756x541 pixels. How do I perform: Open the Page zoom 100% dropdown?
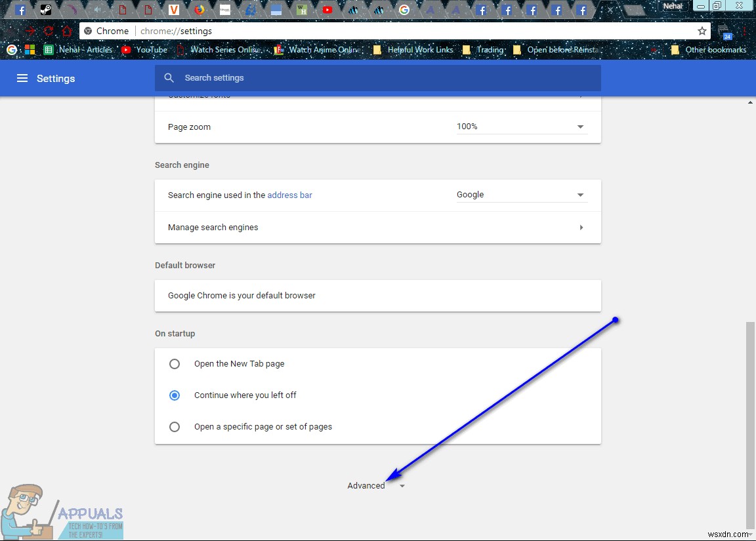coord(520,127)
